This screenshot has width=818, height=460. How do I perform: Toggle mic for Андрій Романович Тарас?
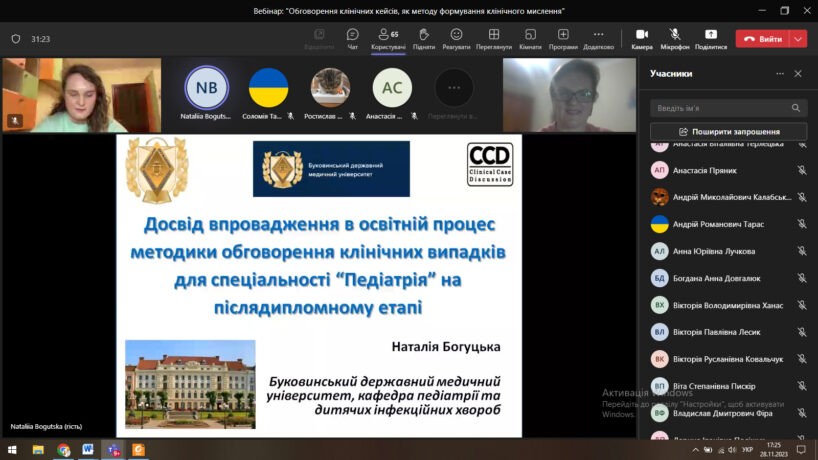pyautogui.click(x=801, y=224)
